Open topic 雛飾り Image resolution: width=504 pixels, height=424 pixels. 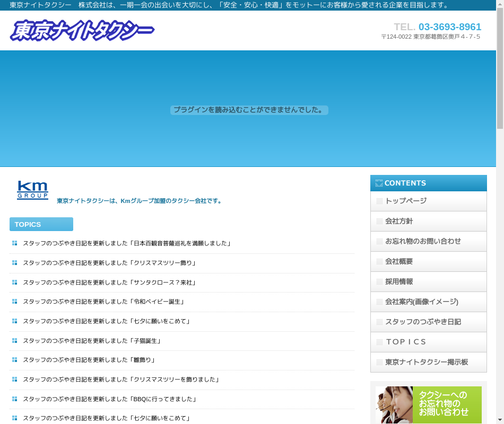(89, 360)
